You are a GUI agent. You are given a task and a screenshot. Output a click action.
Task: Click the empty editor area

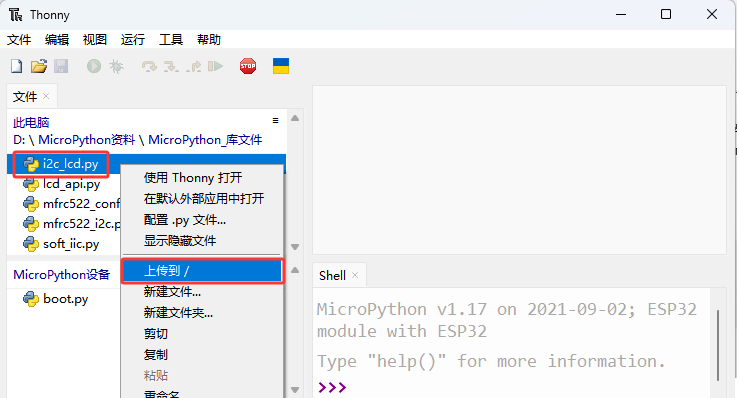click(x=519, y=170)
